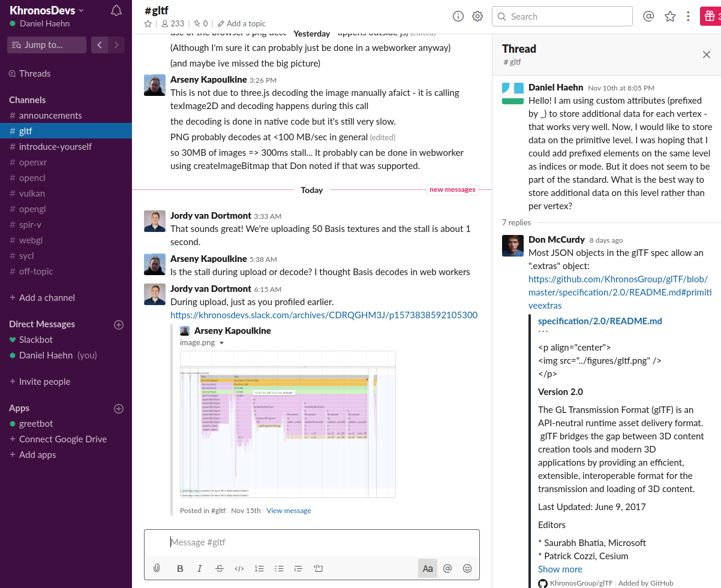Click the Search field
The width and height of the screenshot is (721, 588).
(562, 16)
